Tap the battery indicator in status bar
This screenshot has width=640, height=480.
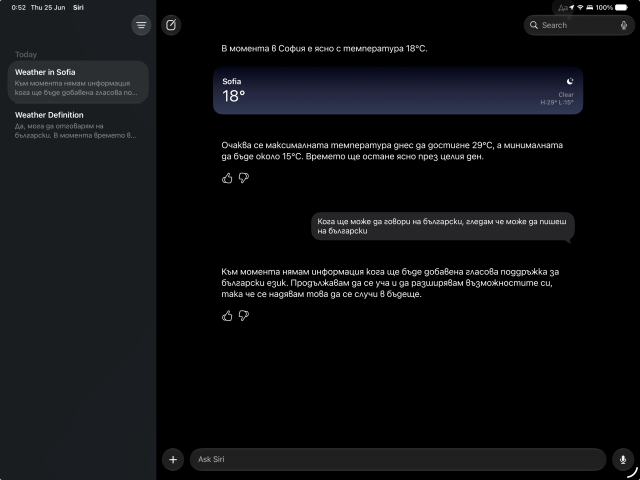point(621,7)
